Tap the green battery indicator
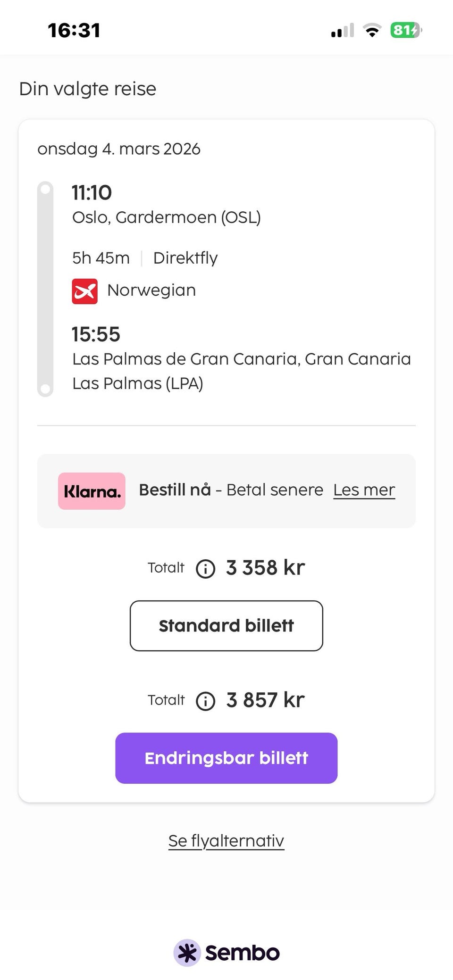Viewport: 453px width, 980px height. tap(405, 31)
